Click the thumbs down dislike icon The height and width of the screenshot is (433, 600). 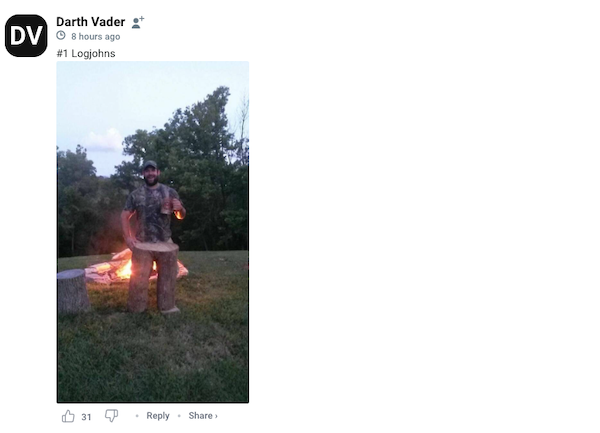pos(111,416)
